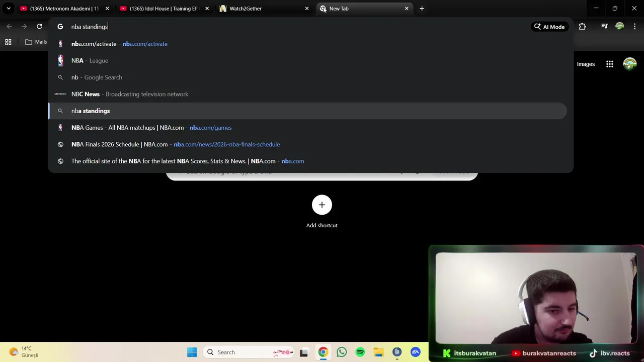Open the Google apps grid
Viewport: 644px width, 362px height.
(610, 64)
